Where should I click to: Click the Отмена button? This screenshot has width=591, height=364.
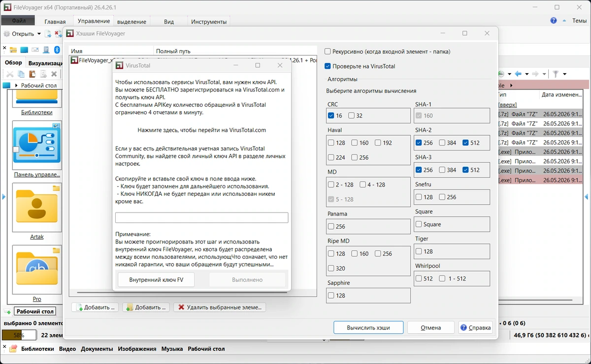(430, 328)
